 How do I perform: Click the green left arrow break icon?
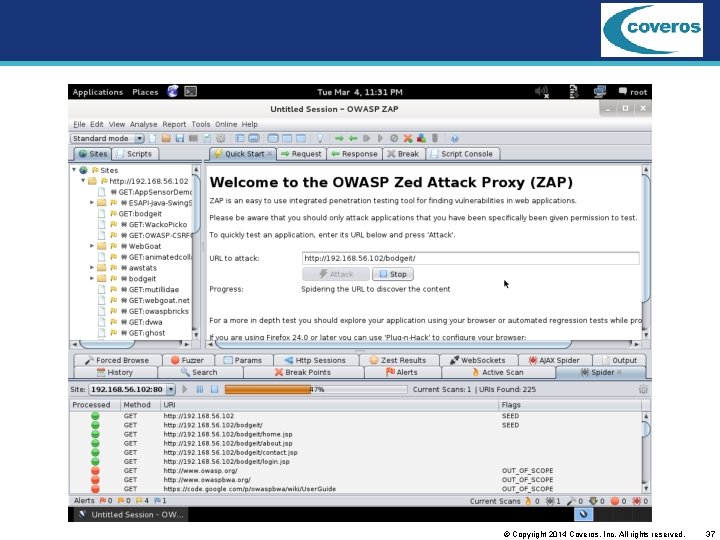tap(353, 138)
